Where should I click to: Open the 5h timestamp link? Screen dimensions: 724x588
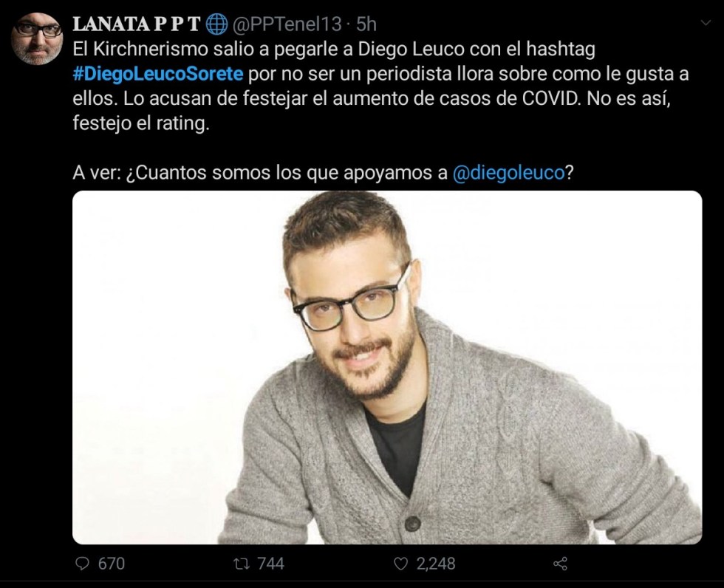coord(366,24)
